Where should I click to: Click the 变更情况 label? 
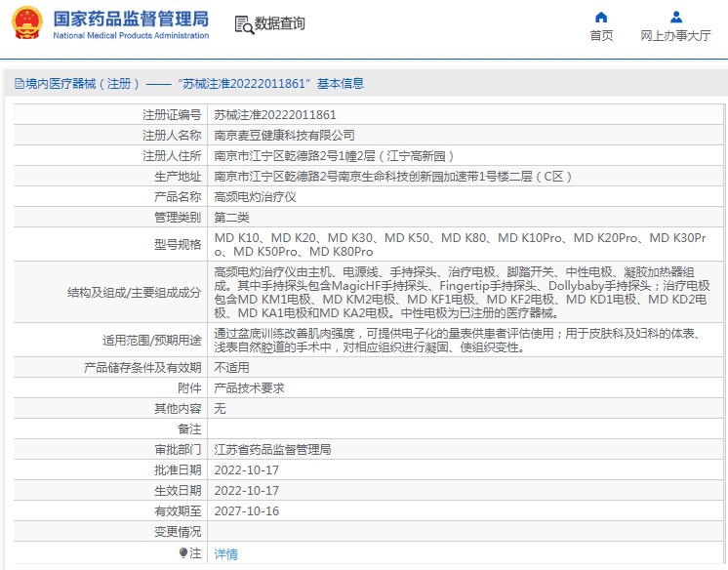(x=178, y=531)
